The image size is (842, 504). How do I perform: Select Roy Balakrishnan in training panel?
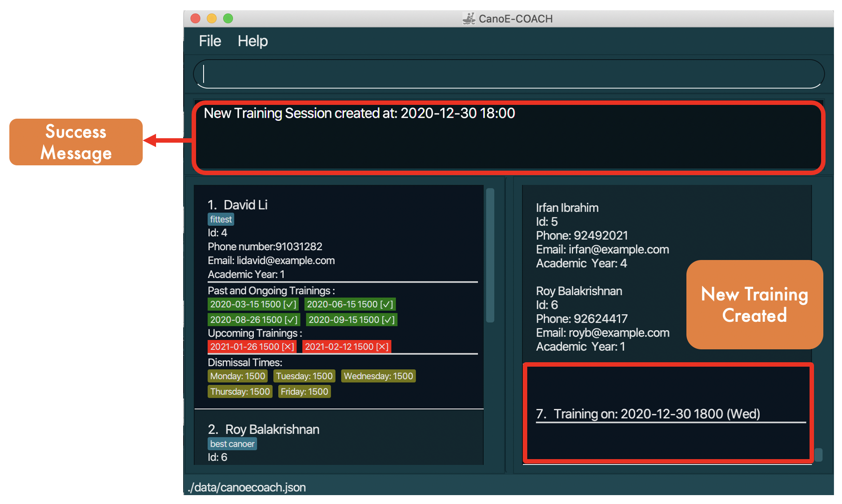coord(579,291)
